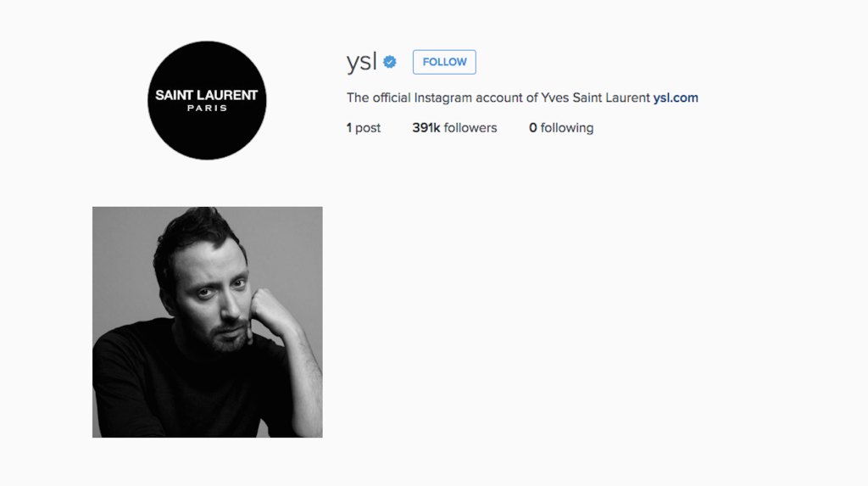Click the 391k number

[426, 128]
